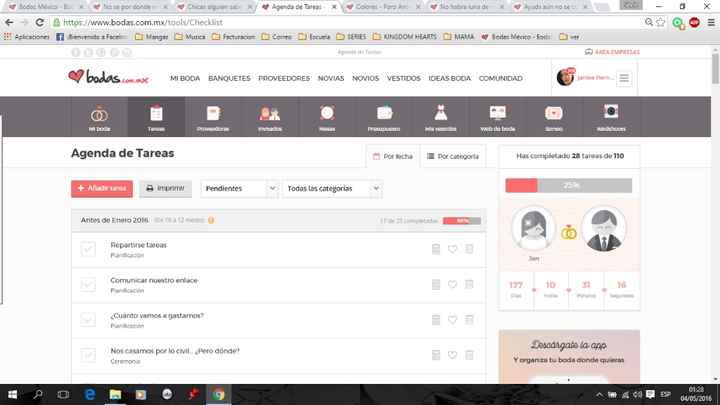Click notes icon on Comunicar nuestro enlace row
Image resolution: width=720 pixels, height=405 pixels.
pos(436,284)
